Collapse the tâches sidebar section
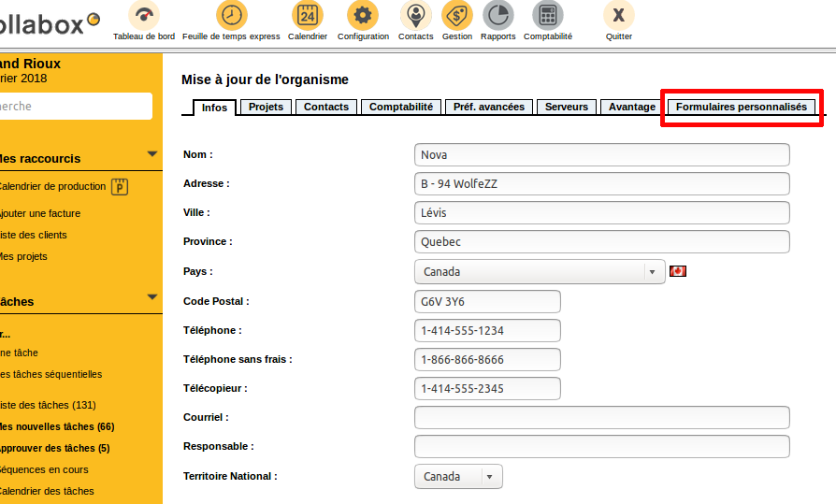Image resolution: width=836 pixels, height=504 pixels. 152,297
